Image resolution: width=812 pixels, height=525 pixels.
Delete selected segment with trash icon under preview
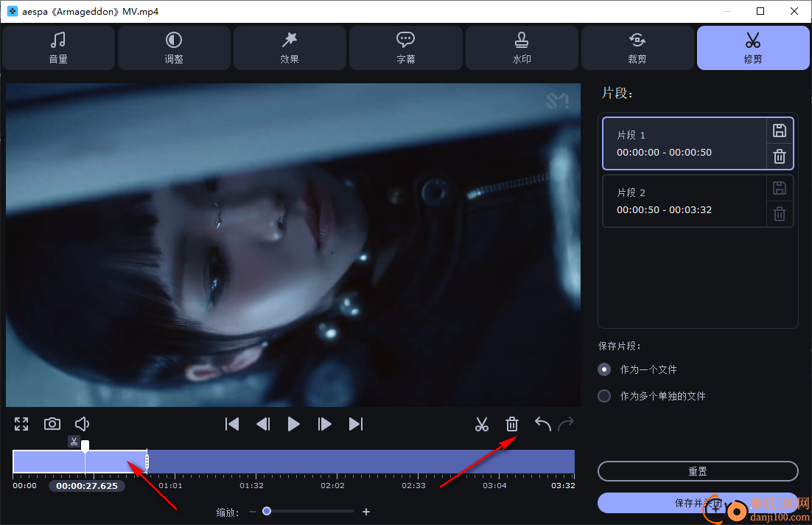click(511, 424)
